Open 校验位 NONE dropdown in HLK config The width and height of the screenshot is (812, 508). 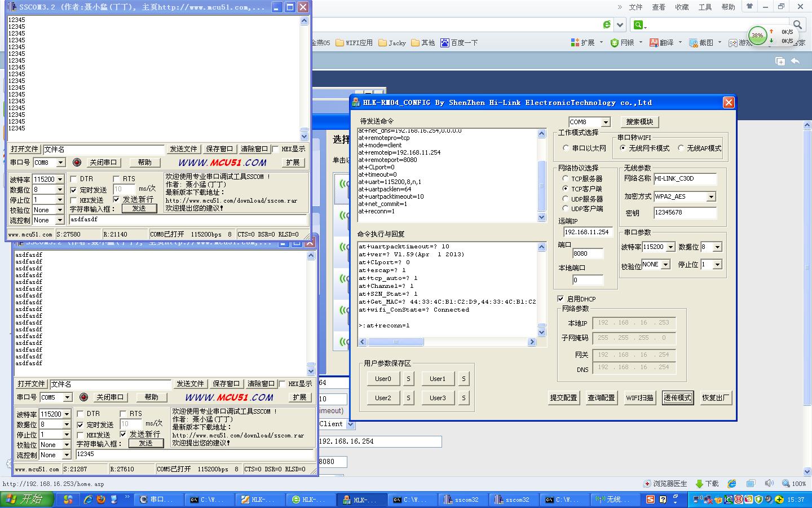click(665, 265)
